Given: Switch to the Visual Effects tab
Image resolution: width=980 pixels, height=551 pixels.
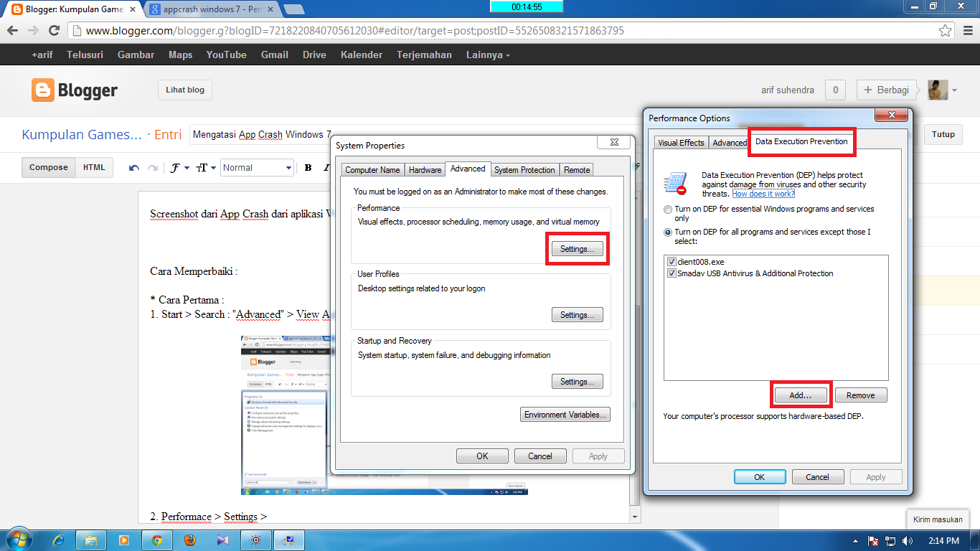Looking at the screenshot, I should (x=680, y=142).
